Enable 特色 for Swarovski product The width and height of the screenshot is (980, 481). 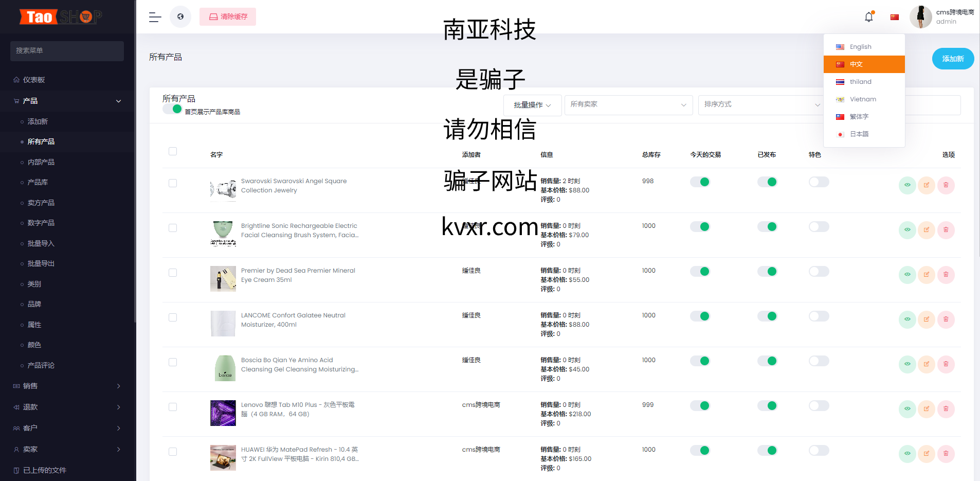coord(819,182)
